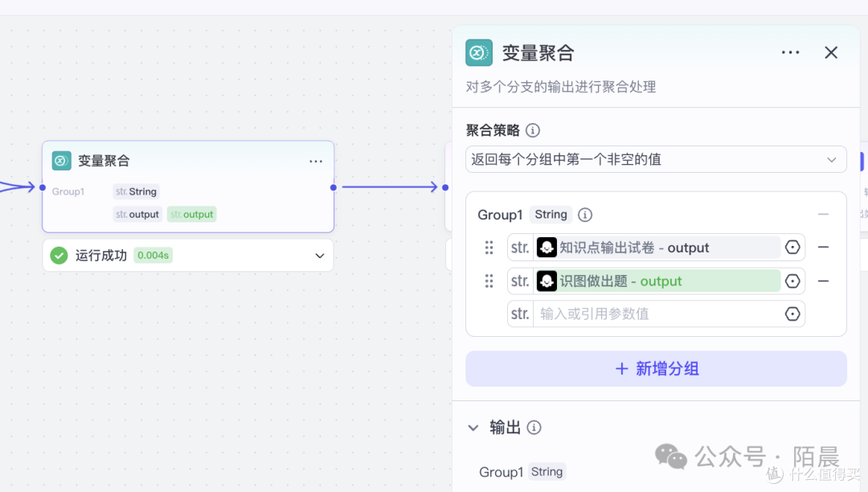Remove the Group1 group with minus icon
The image size is (868, 492).
823,214
